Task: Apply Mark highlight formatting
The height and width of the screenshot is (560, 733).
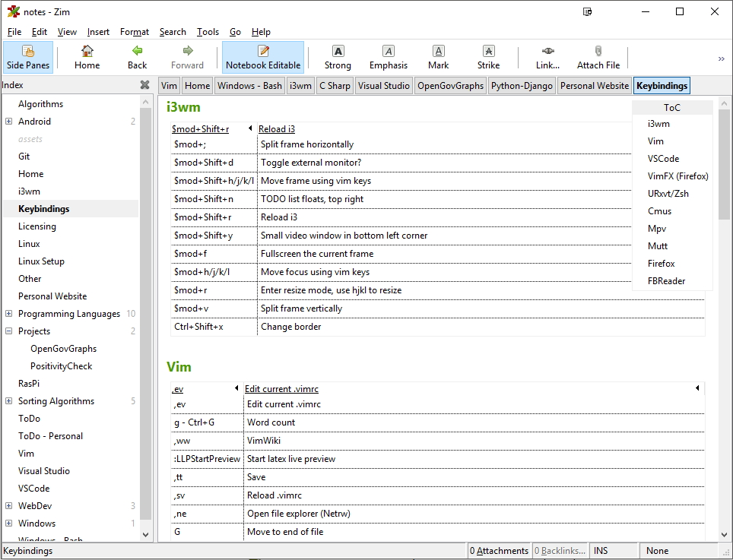Action: pyautogui.click(x=438, y=57)
